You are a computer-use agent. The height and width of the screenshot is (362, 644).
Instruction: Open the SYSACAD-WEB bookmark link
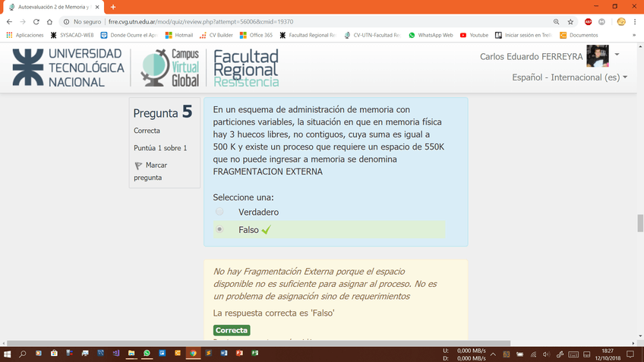coord(72,35)
